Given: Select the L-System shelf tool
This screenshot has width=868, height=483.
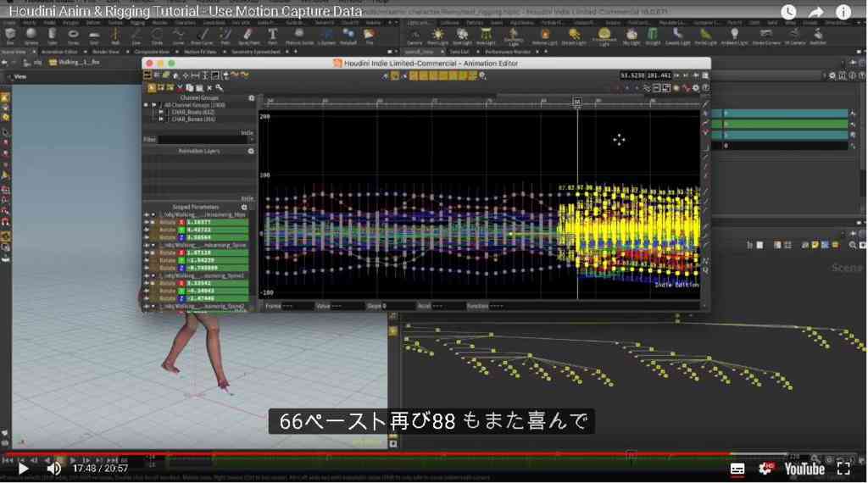Looking at the screenshot, I should tap(326, 36).
